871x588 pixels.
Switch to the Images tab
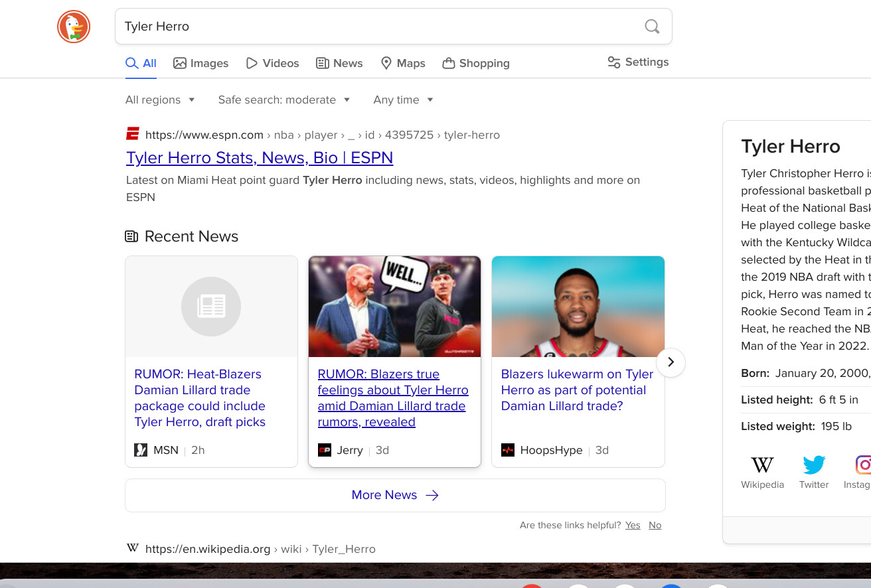200,64
